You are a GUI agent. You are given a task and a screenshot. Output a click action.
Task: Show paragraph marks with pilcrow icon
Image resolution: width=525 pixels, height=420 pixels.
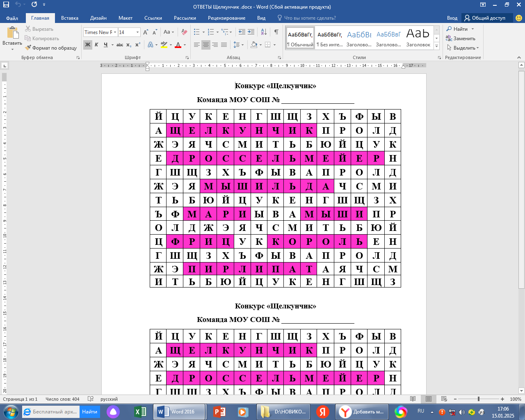coord(276,32)
